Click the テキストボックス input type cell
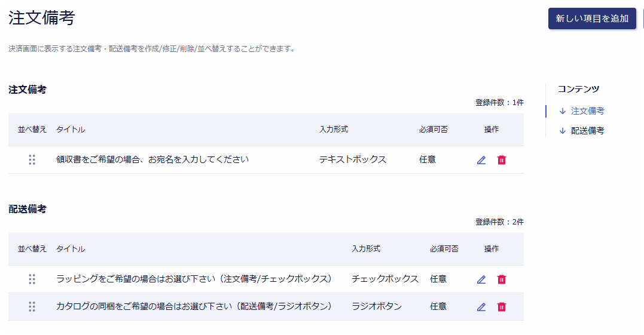This screenshot has height=335, width=644. (353, 159)
